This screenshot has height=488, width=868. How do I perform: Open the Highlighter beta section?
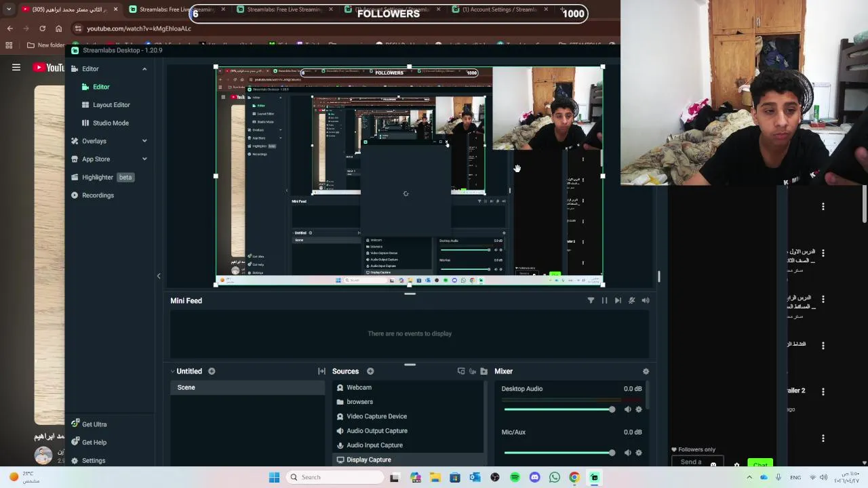(x=102, y=177)
